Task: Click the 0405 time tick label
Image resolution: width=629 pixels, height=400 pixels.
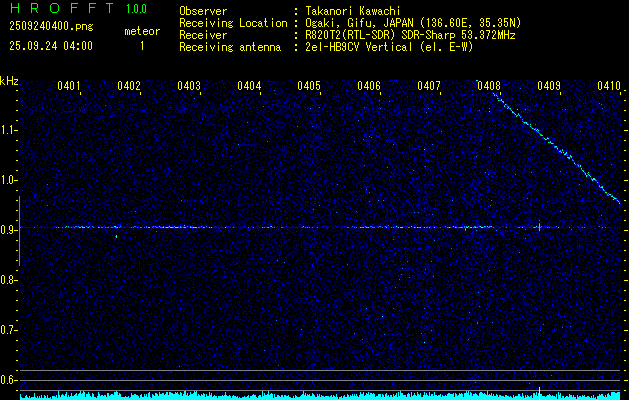Action: pos(309,85)
